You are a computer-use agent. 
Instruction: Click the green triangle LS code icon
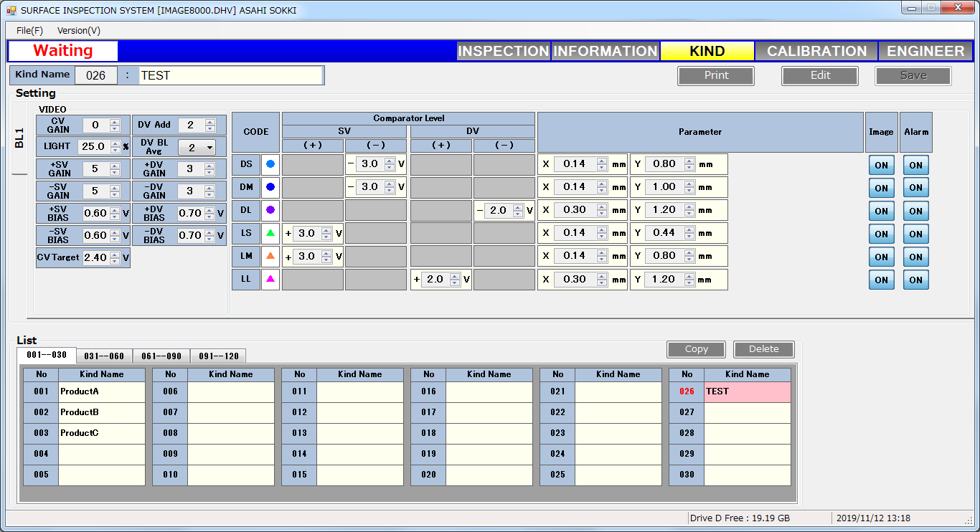tap(270, 233)
